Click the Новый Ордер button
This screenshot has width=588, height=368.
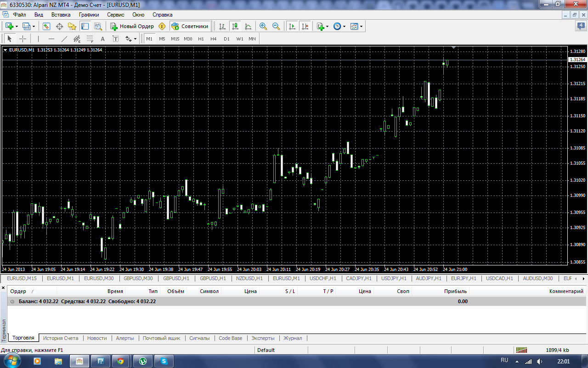(x=132, y=26)
